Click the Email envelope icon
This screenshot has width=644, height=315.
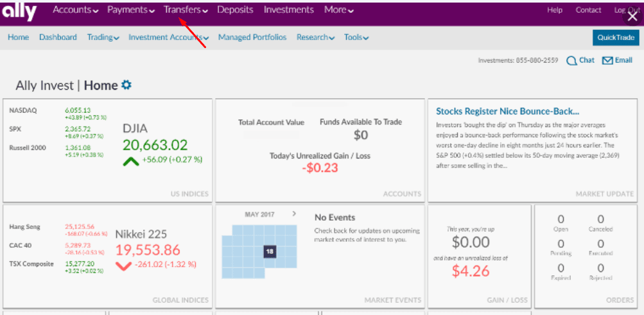pos(607,61)
